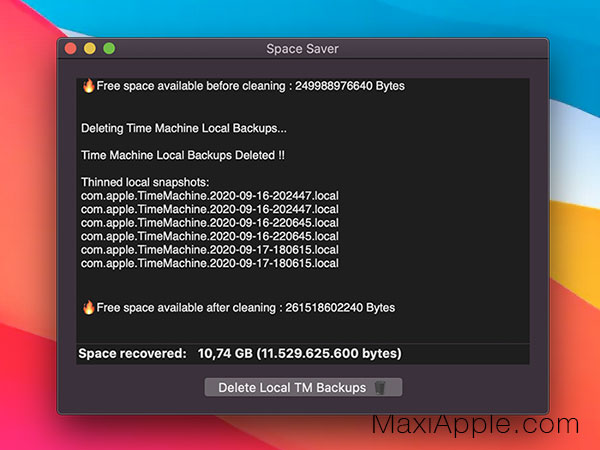This screenshot has width=600, height=450.
Task: Close the Space Saver window
Action: point(70,49)
